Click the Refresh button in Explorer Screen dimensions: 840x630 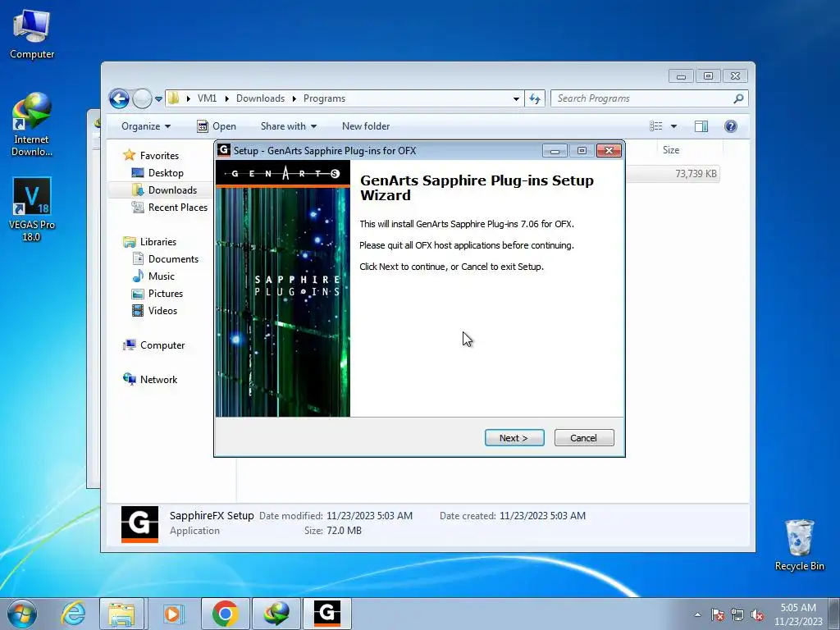coord(535,98)
